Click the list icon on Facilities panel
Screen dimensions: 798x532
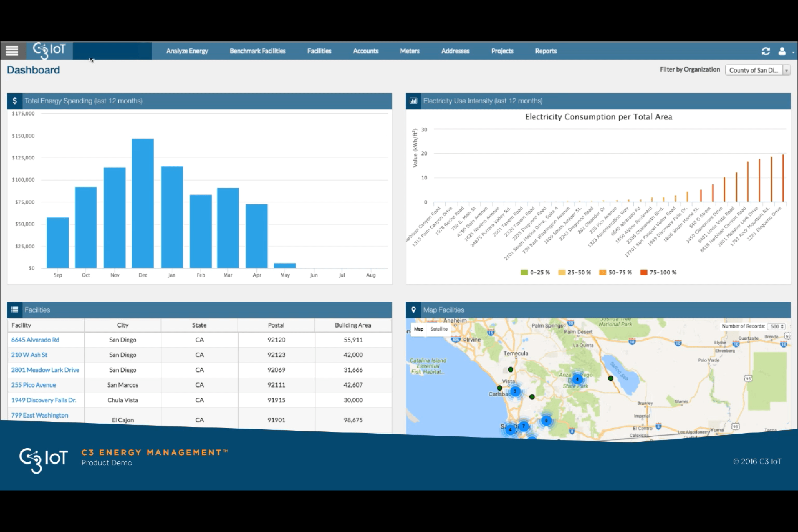[x=15, y=310]
